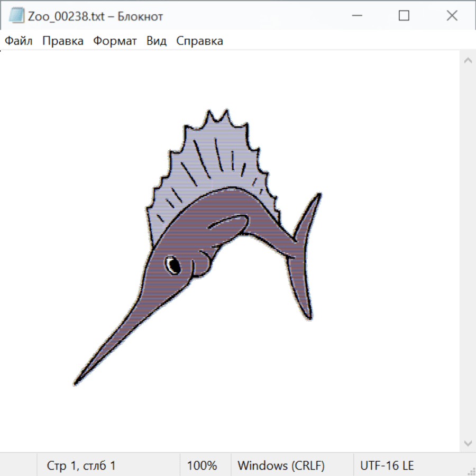The width and height of the screenshot is (476, 476).
Task: Click the UTF-16 LE encoding indicator
Action: pyautogui.click(x=387, y=465)
